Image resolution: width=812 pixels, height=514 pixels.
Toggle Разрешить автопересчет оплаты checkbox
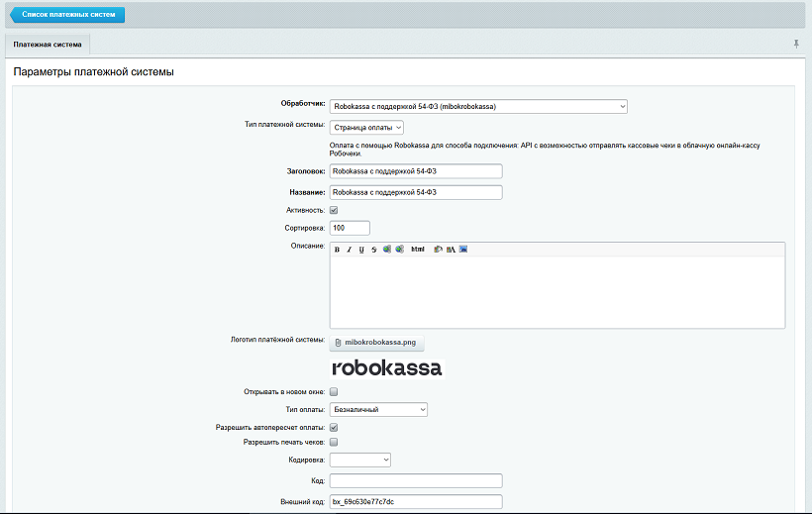coord(334,427)
